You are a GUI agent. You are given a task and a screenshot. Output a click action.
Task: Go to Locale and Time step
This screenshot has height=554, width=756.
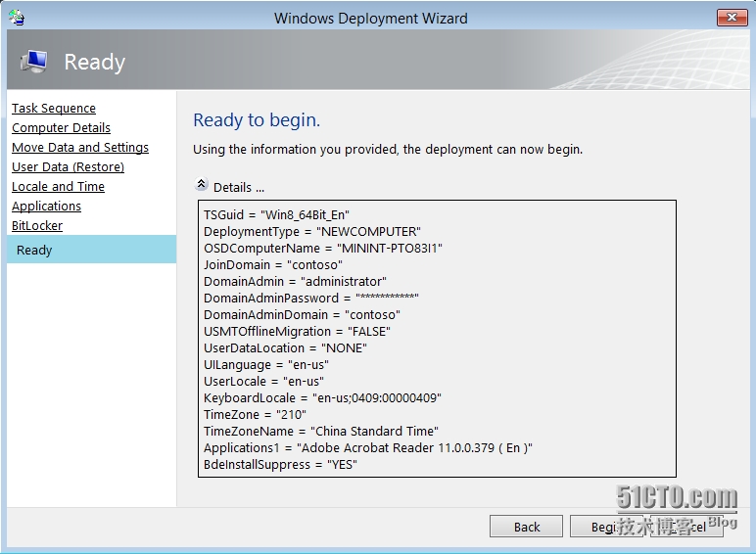click(58, 186)
